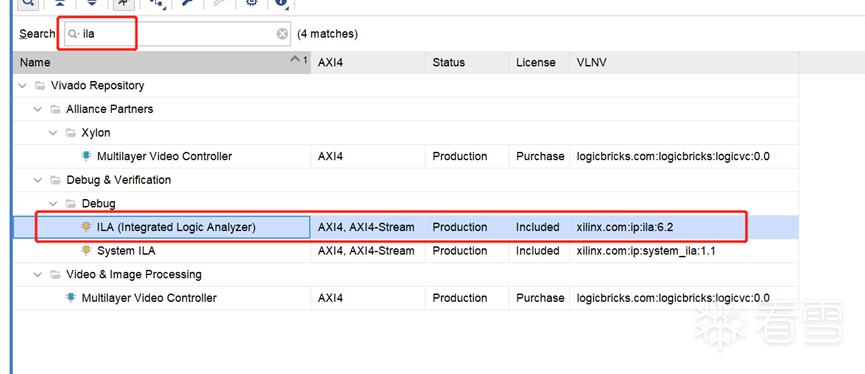Sort by the Status column header
This screenshot has width=865, height=374.
[x=467, y=62]
